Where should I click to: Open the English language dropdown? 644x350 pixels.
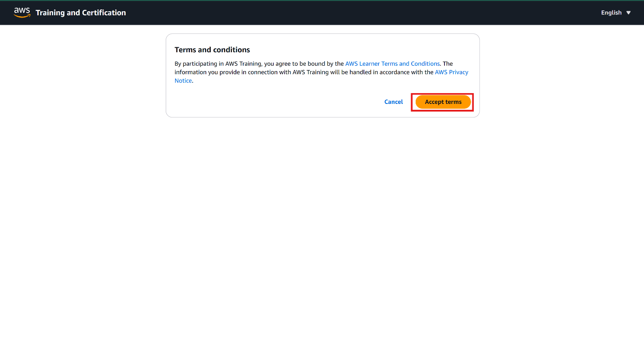pyautogui.click(x=616, y=13)
